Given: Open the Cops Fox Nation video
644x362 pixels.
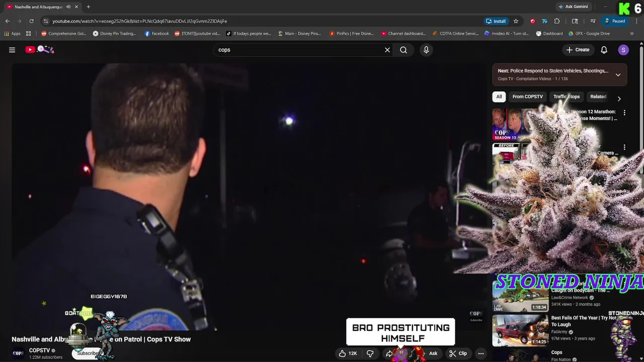Looking at the screenshot, I should coord(556,352).
